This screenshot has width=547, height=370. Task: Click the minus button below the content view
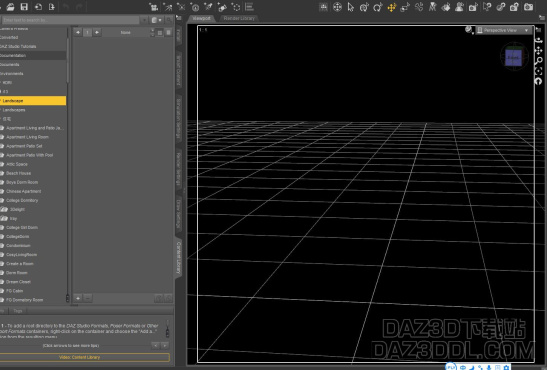point(88,298)
